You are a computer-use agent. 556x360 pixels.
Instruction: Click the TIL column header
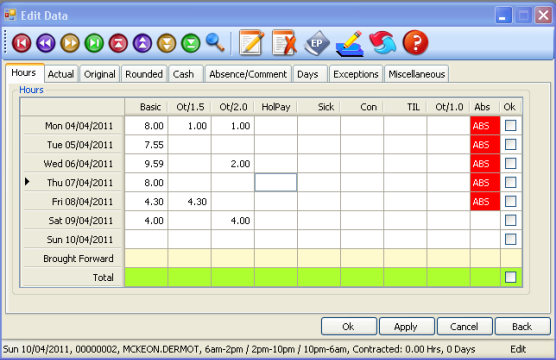point(405,107)
